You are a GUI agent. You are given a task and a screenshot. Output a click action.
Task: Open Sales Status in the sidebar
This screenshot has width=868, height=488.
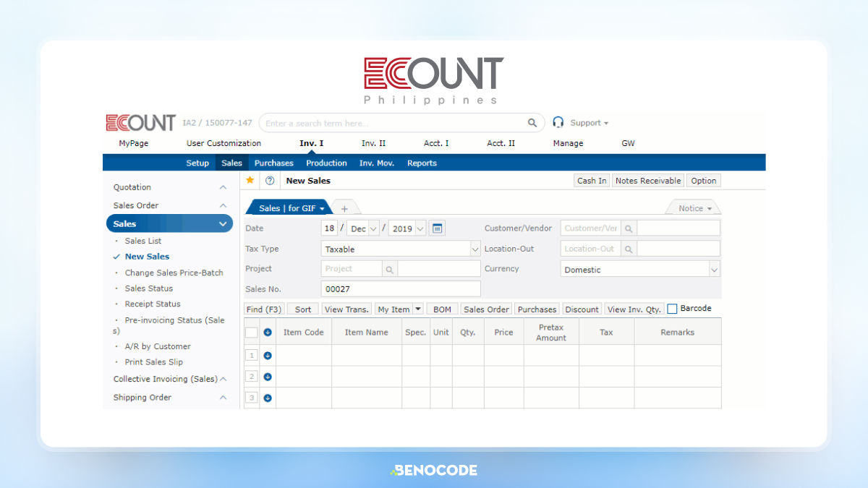click(149, 288)
